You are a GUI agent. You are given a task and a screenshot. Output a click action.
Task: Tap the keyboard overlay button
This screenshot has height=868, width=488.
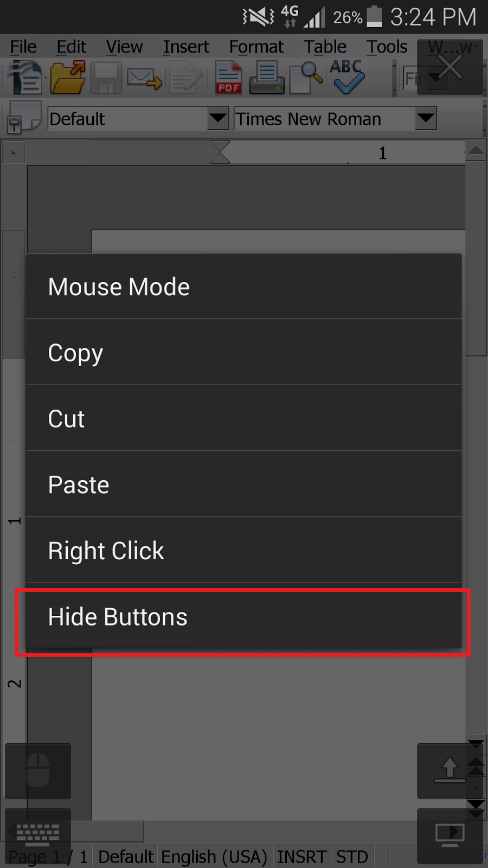tap(38, 834)
